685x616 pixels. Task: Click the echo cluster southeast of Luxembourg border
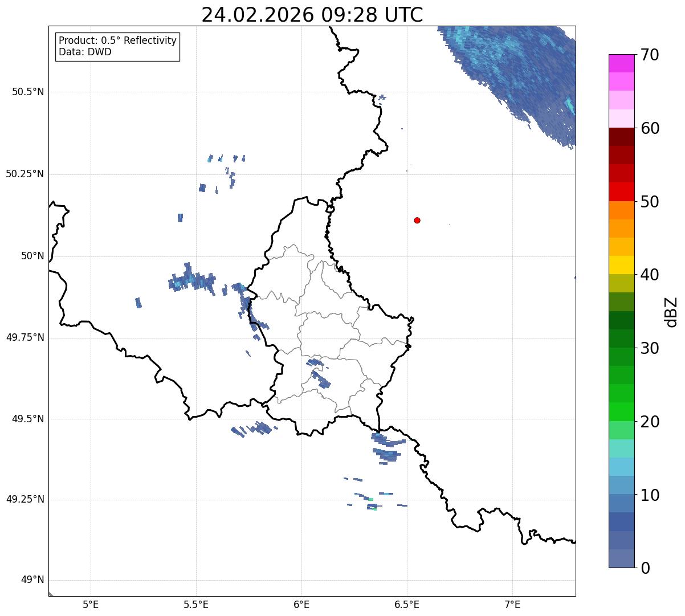click(x=388, y=448)
